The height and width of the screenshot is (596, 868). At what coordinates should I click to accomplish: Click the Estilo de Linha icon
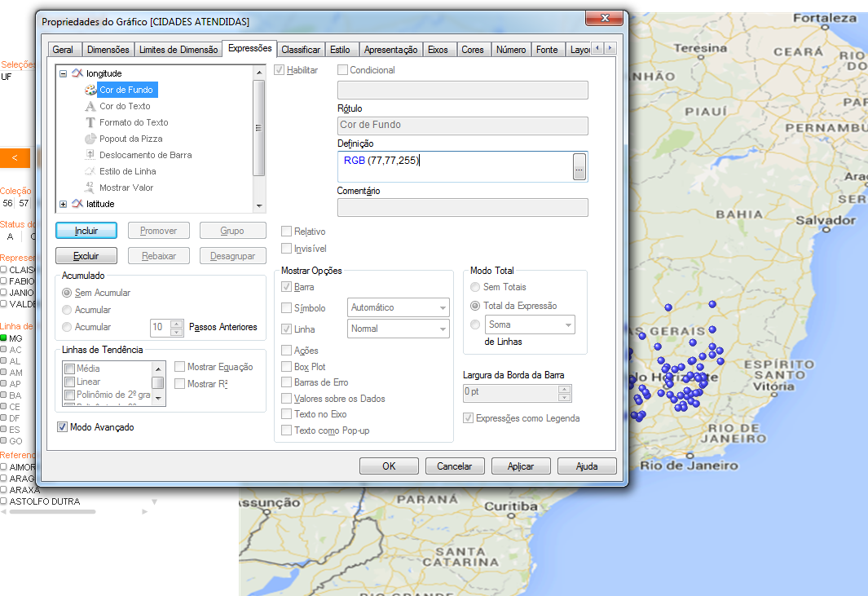(90, 171)
